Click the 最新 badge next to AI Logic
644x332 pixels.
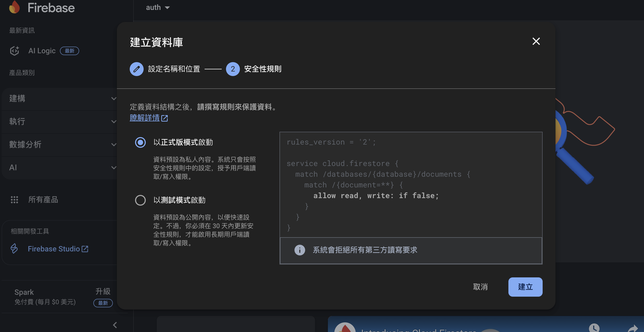point(70,51)
